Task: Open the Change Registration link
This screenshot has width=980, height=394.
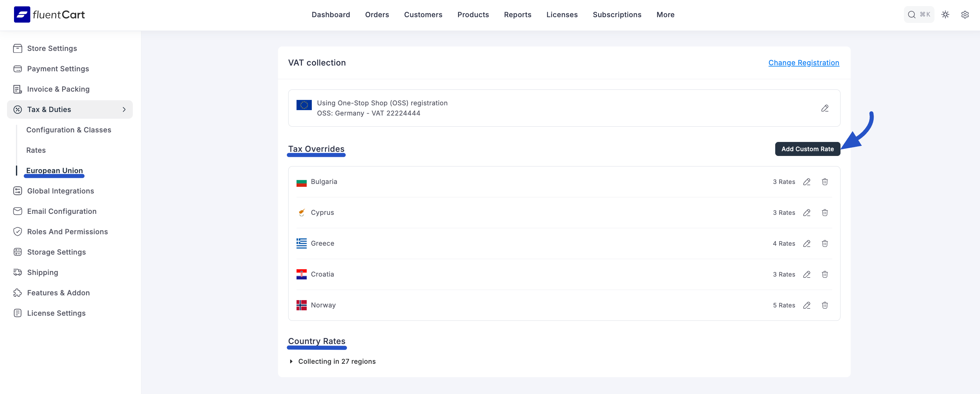Action: 804,63
